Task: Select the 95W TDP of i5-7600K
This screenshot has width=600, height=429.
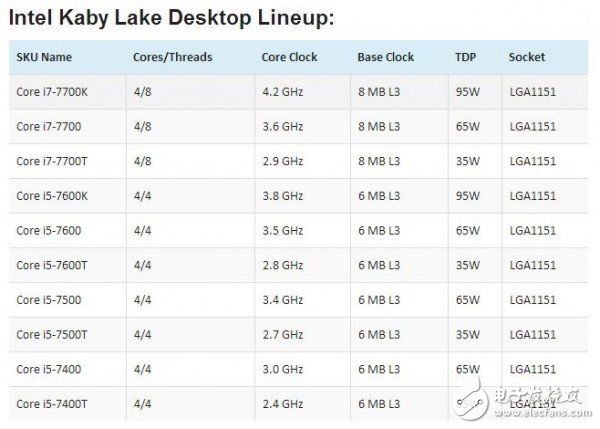Action: coord(467,196)
